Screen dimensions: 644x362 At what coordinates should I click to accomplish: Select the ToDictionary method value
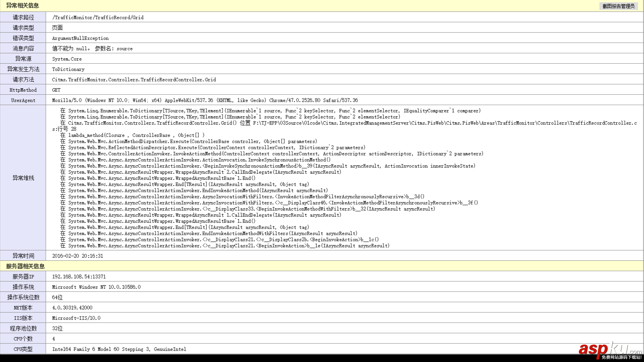pyautogui.click(x=68, y=69)
